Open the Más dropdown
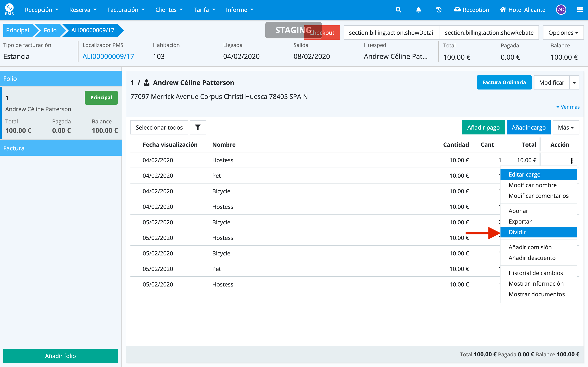 pyautogui.click(x=566, y=128)
